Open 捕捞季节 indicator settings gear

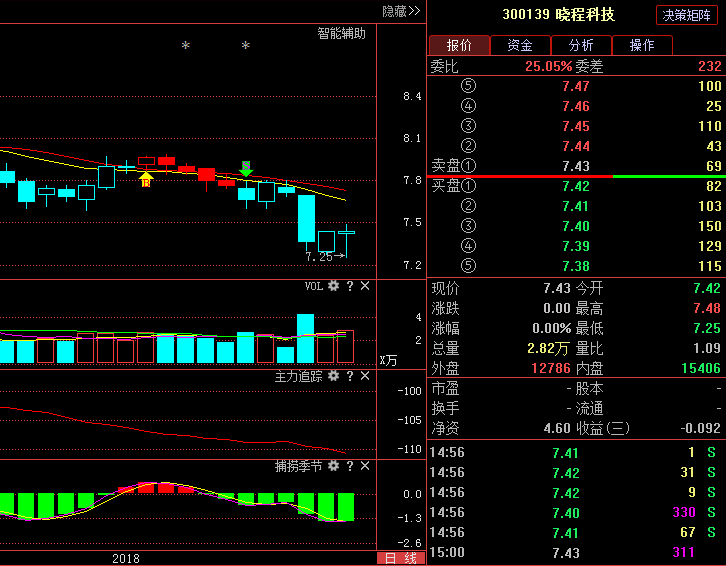[334, 466]
